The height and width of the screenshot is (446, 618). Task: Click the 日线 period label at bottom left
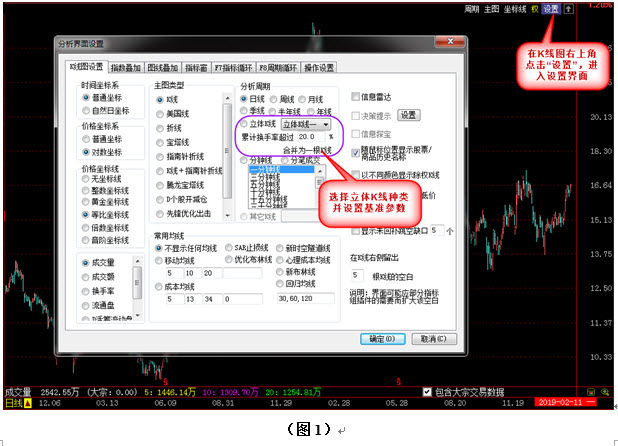click(x=14, y=403)
